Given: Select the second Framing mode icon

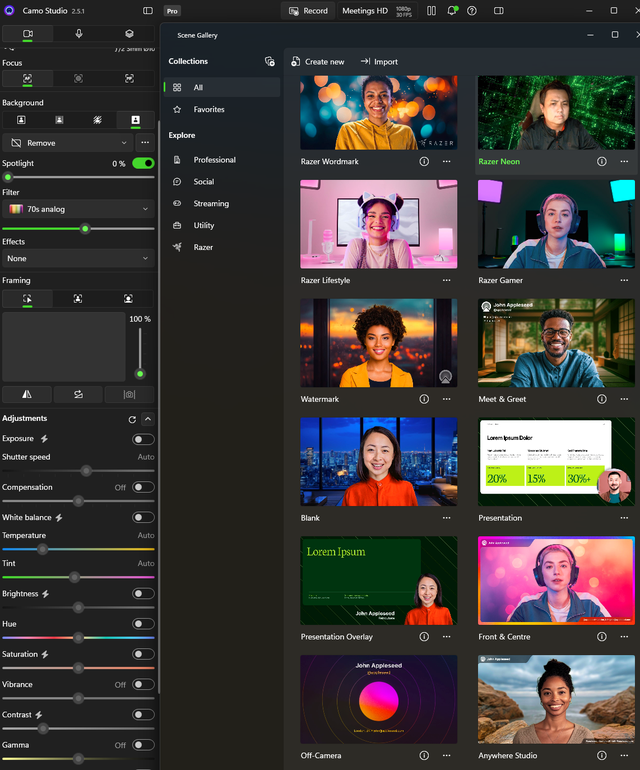Looking at the screenshot, I should [x=78, y=299].
